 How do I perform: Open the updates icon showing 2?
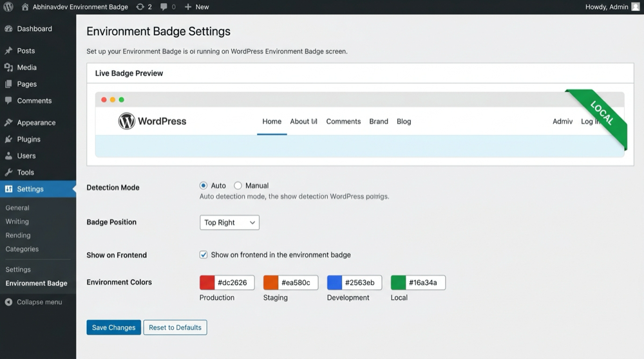140,7
